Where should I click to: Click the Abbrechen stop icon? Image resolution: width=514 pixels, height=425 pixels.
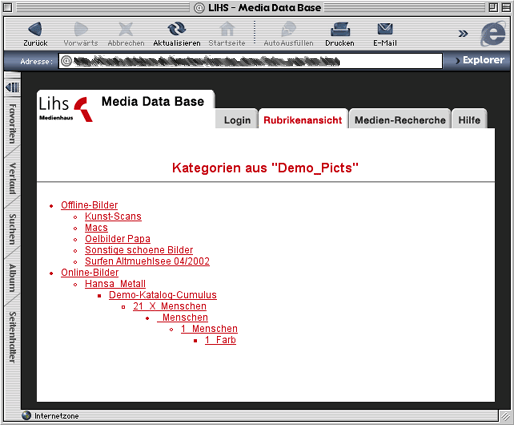tap(126, 29)
